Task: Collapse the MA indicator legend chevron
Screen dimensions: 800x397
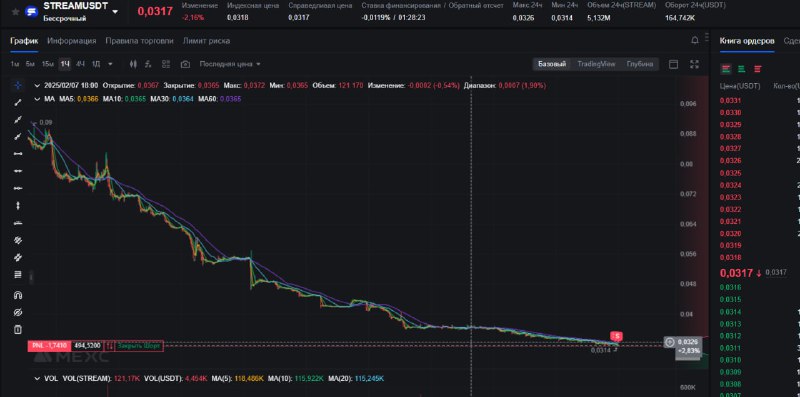Action: (x=37, y=99)
